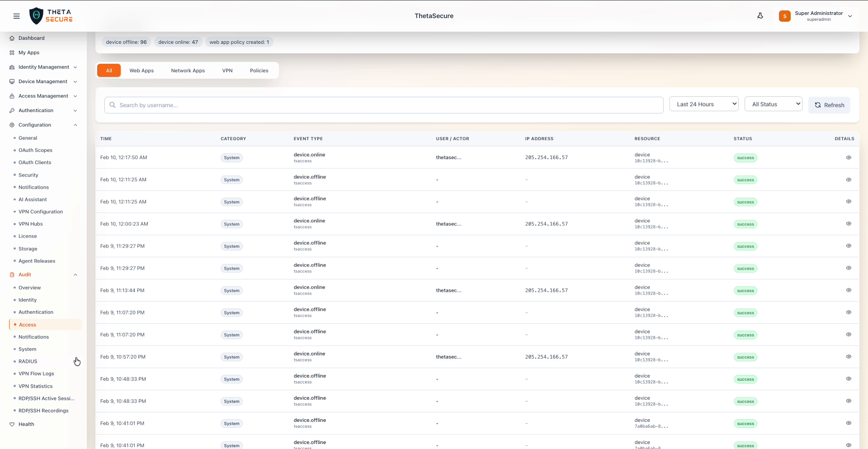868x449 pixels.
Task: Open the Dashboard from the sidebar
Action: 31,38
